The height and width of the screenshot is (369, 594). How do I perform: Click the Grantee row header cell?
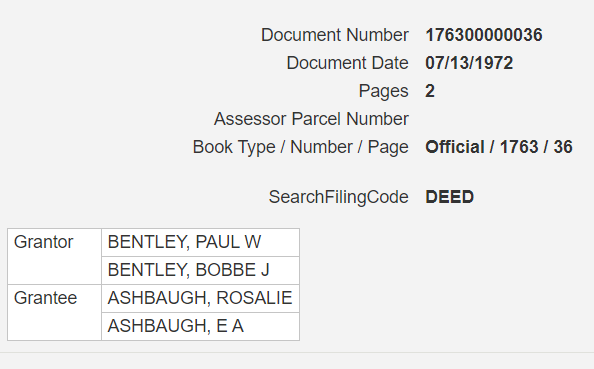[55, 313]
